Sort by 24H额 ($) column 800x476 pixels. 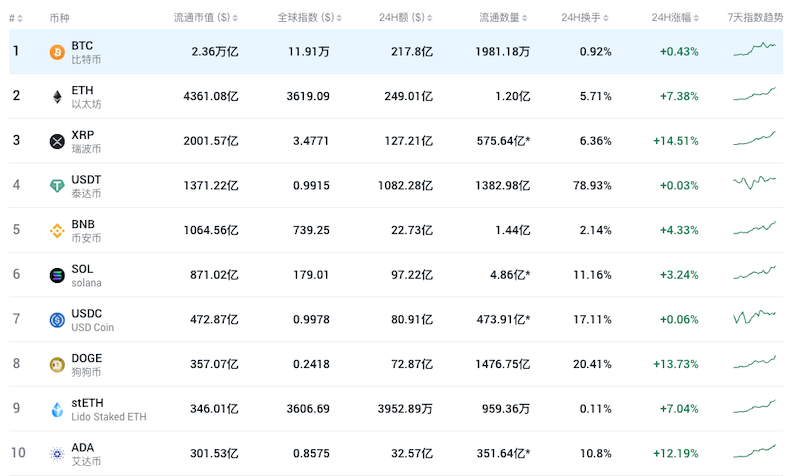(402, 18)
